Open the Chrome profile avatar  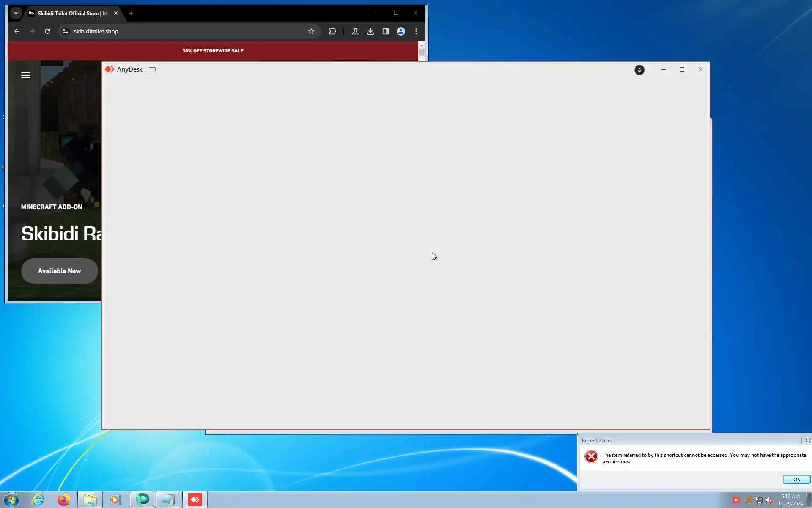coord(401,31)
